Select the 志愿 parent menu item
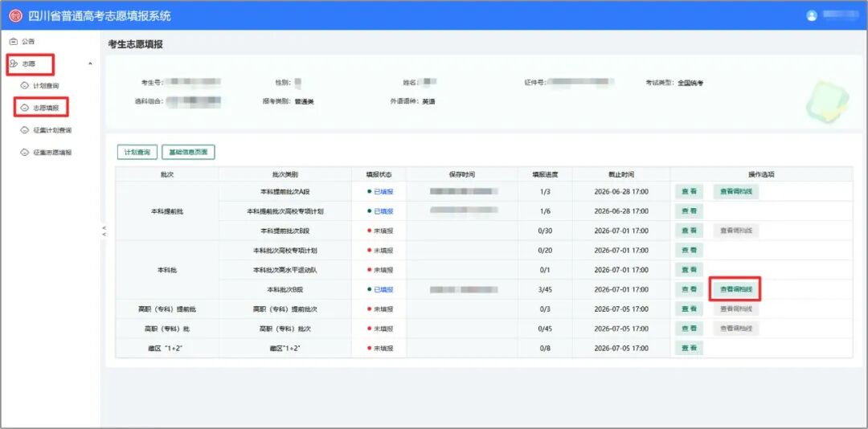The width and height of the screenshot is (868, 429). 30,64
